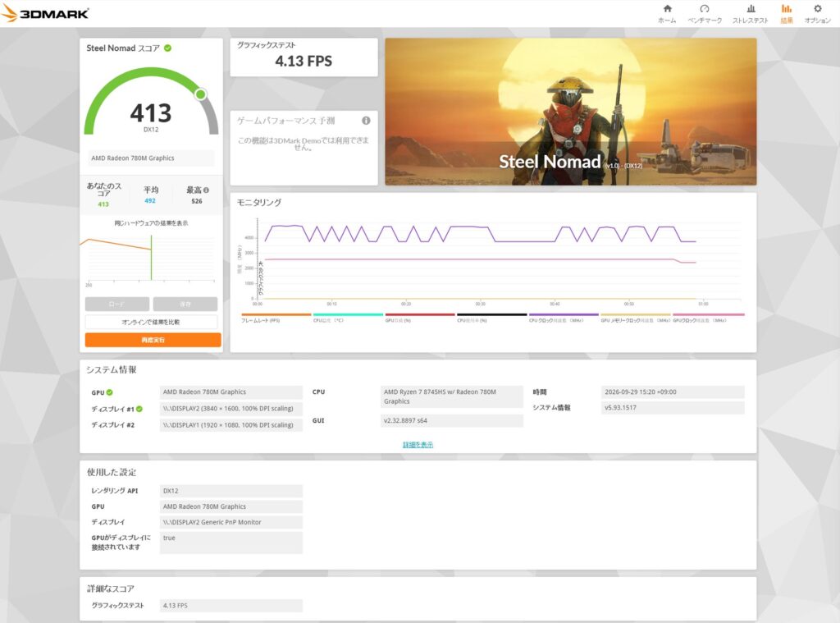Click the 使用した設定 section heading
840x623 pixels.
pos(112,472)
